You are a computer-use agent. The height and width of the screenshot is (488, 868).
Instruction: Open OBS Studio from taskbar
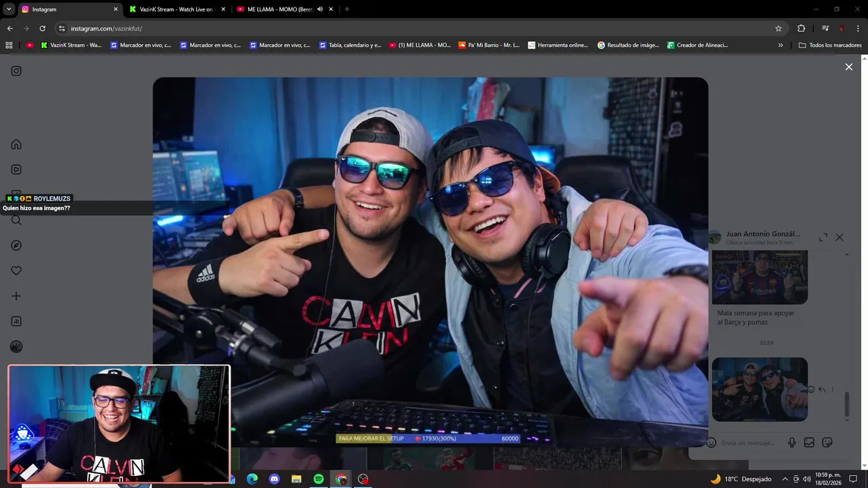click(363, 479)
